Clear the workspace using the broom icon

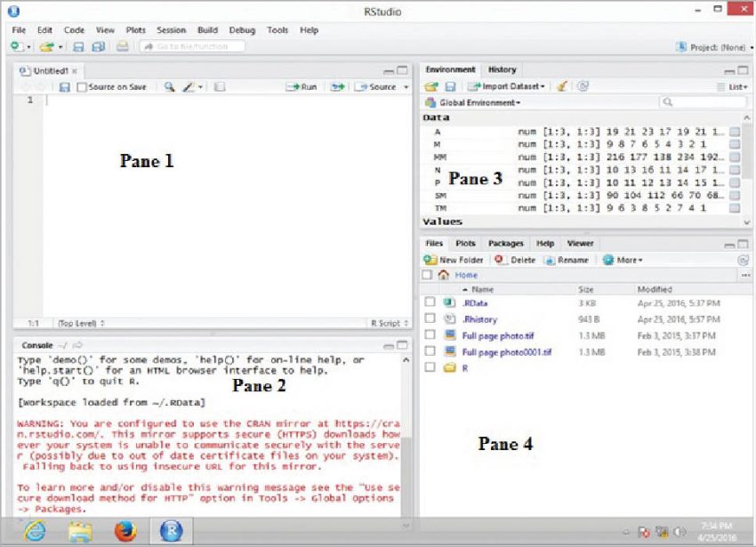(x=559, y=84)
